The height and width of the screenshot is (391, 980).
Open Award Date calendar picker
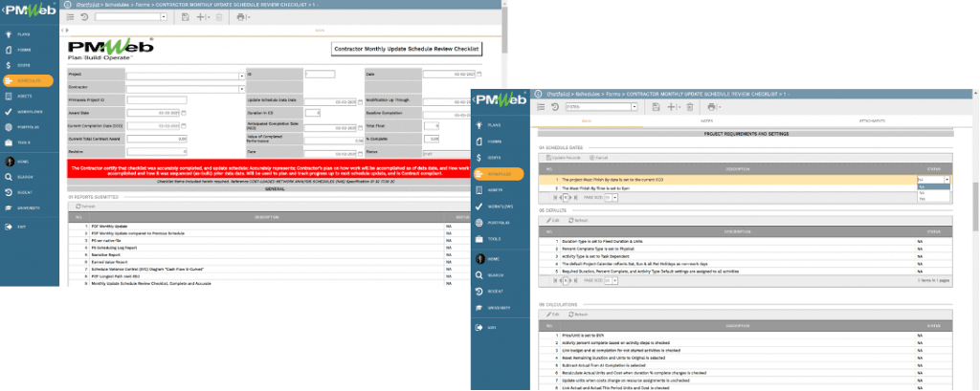184,113
